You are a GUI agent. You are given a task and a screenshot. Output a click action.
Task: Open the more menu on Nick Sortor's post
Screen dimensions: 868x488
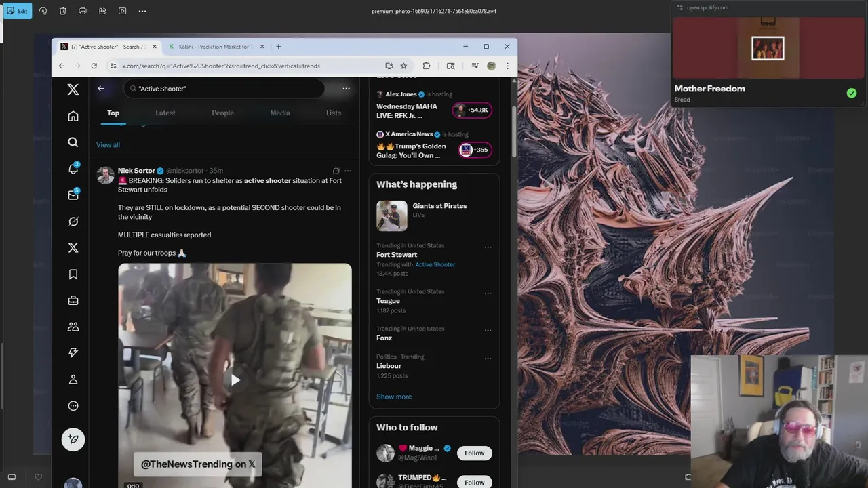(348, 171)
